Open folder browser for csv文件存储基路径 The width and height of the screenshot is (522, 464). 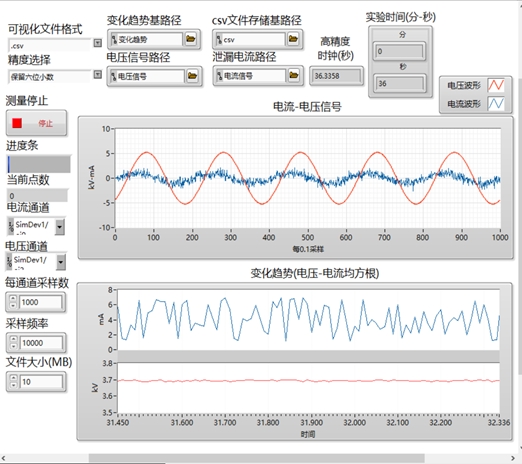pos(293,39)
